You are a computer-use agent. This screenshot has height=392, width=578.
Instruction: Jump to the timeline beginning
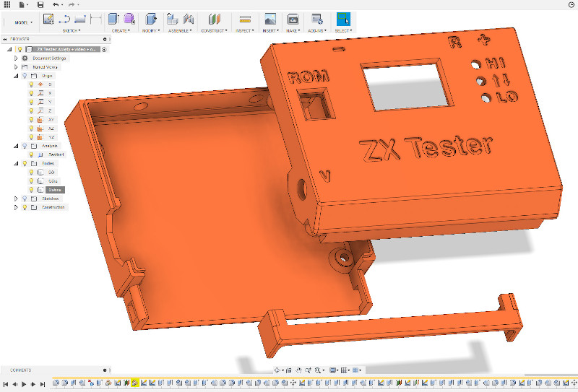click(x=6, y=384)
